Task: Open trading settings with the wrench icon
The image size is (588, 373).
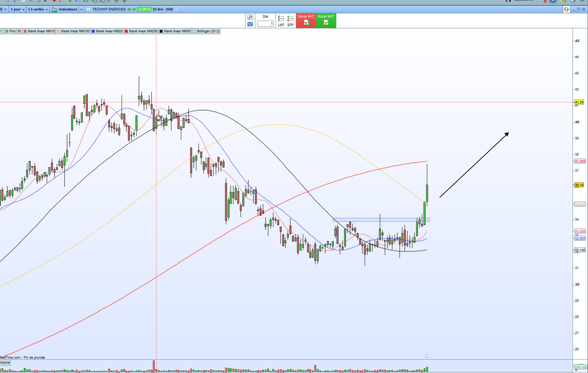Action: [x=250, y=17]
